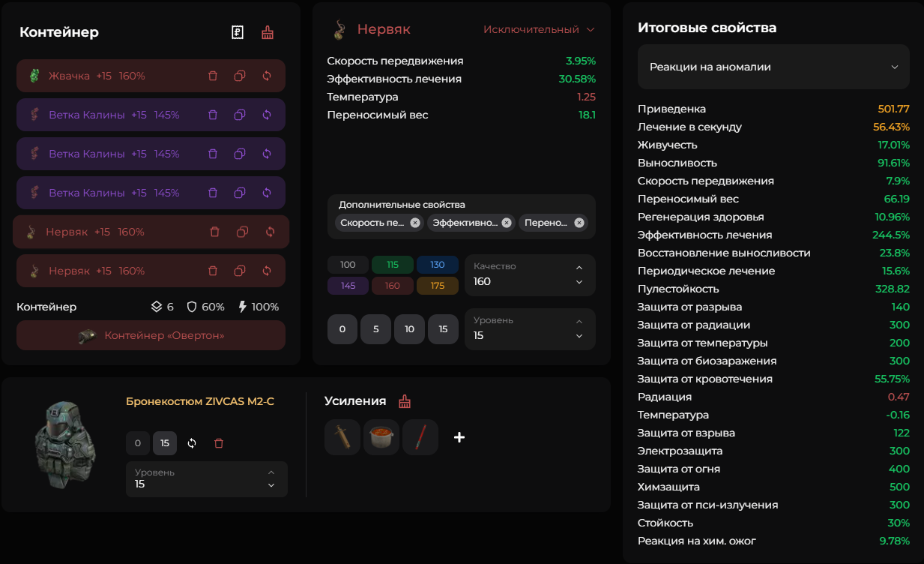Set the artifact level preset to 10
This screenshot has height=564, width=924.
410,329
